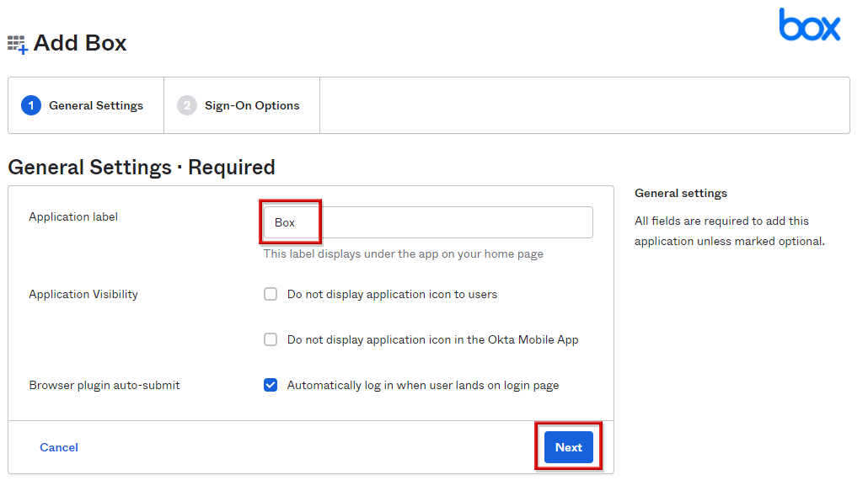Click the step 2 number circle
Image resolution: width=868 pixels, height=491 pixels.
(x=187, y=105)
